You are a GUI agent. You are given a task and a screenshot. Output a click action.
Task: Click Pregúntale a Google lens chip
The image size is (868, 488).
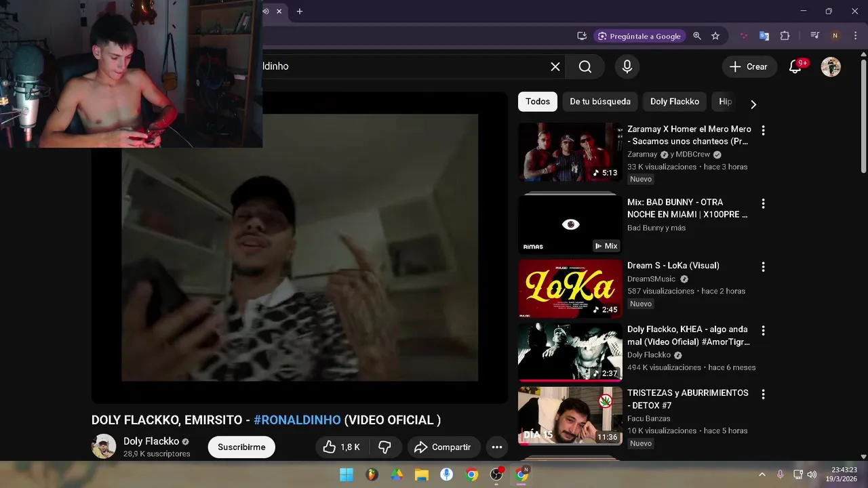[639, 36]
